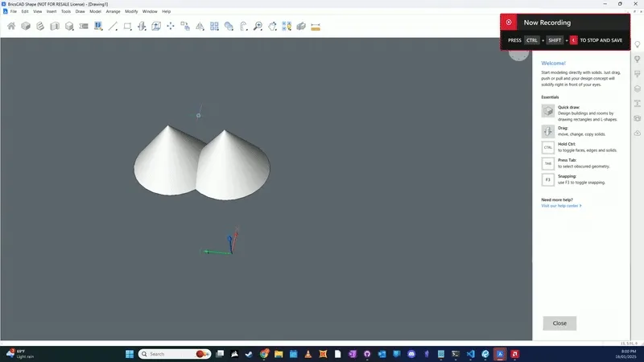
Task: Open the I-beam profile icon in sidebar
Action: coord(638,104)
